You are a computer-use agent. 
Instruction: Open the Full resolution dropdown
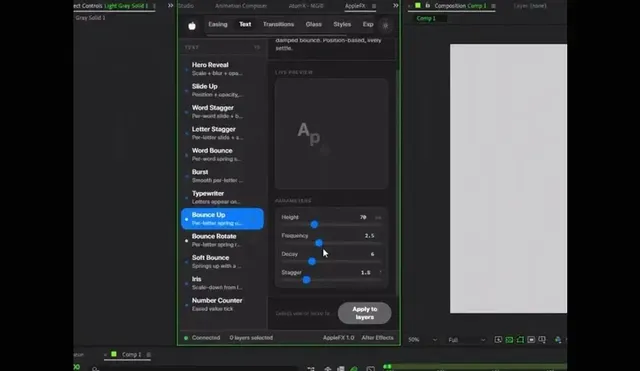click(x=467, y=340)
